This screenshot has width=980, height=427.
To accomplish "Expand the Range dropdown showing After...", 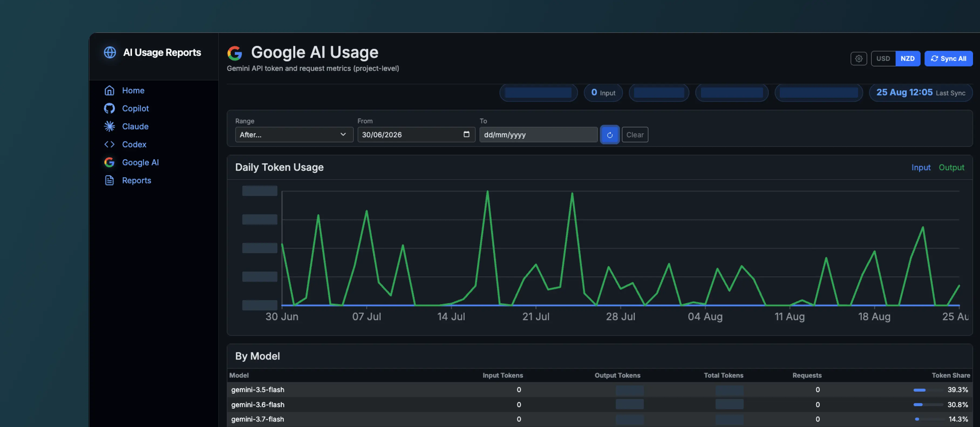I will (x=294, y=135).
